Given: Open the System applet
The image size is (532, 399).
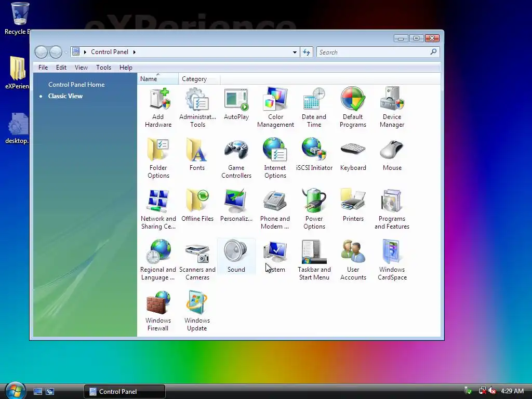Looking at the screenshot, I should (x=275, y=257).
